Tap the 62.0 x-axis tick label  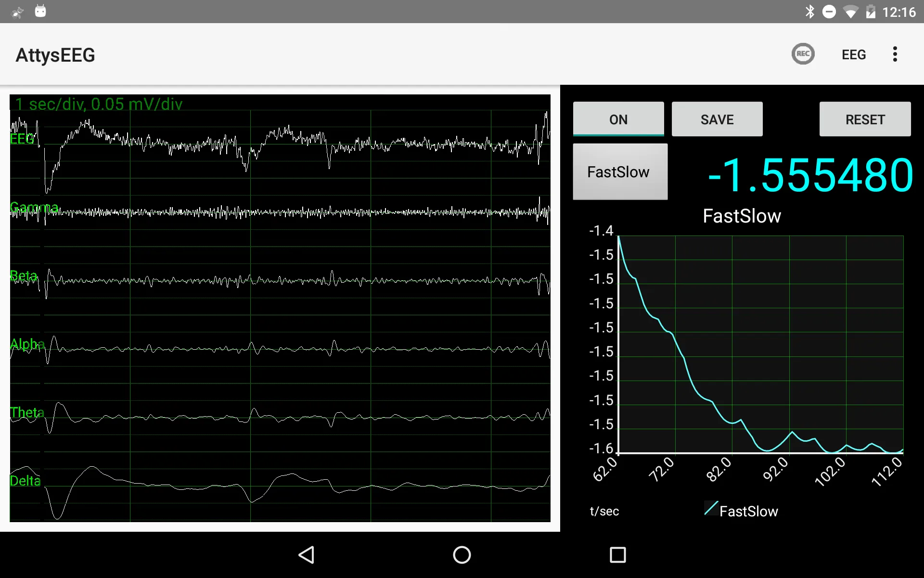pyautogui.click(x=605, y=469)
